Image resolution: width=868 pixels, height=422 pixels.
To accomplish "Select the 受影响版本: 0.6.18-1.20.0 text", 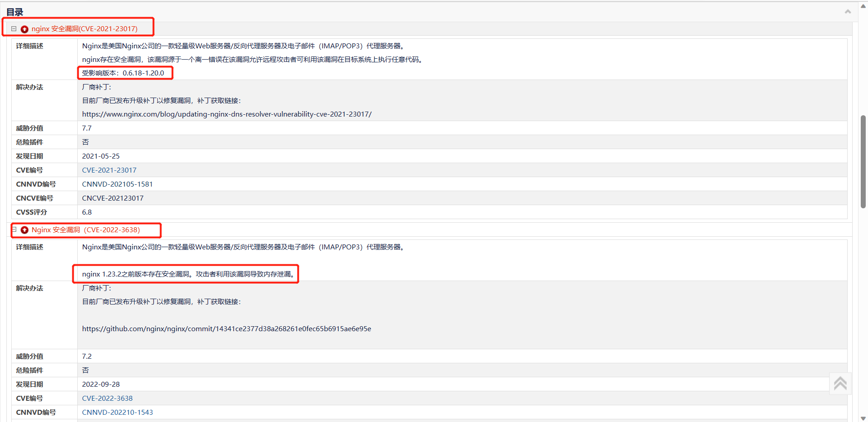I will pos(123,73).
